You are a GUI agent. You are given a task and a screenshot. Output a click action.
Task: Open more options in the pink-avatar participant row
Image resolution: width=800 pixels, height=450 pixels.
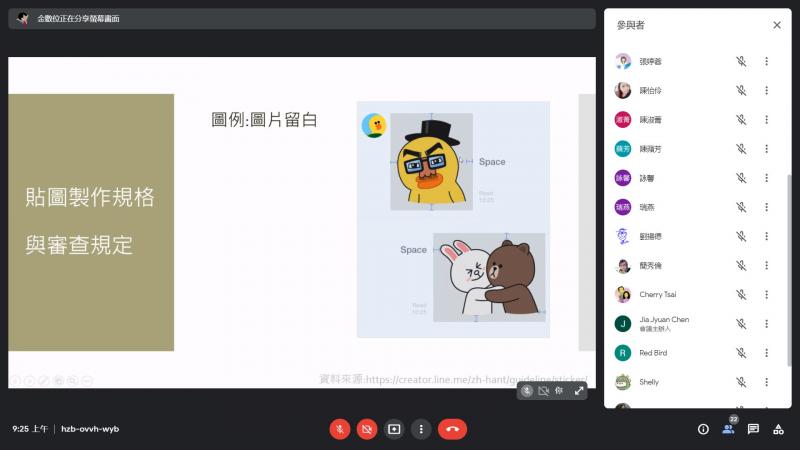[x=766, y=119]
